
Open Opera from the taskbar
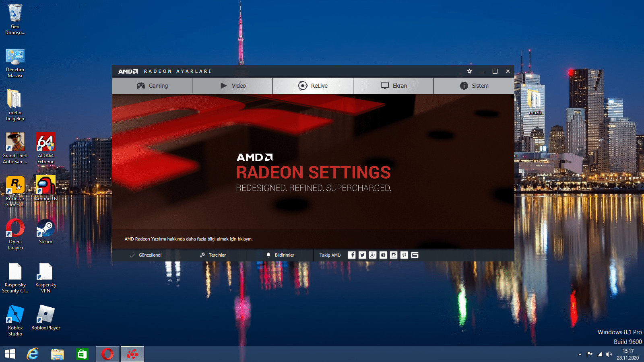pos(107,354)
